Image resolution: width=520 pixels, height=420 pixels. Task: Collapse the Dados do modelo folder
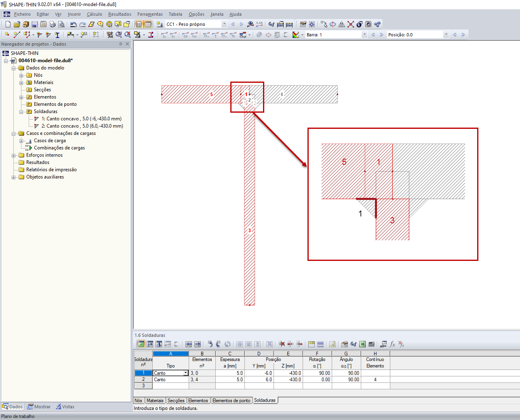click(14, 68)
